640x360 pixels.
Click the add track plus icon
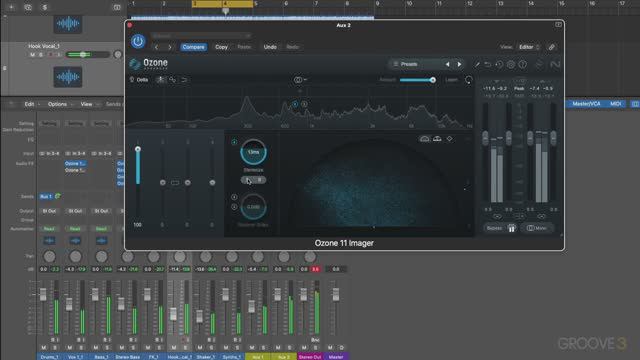[11, 7]
